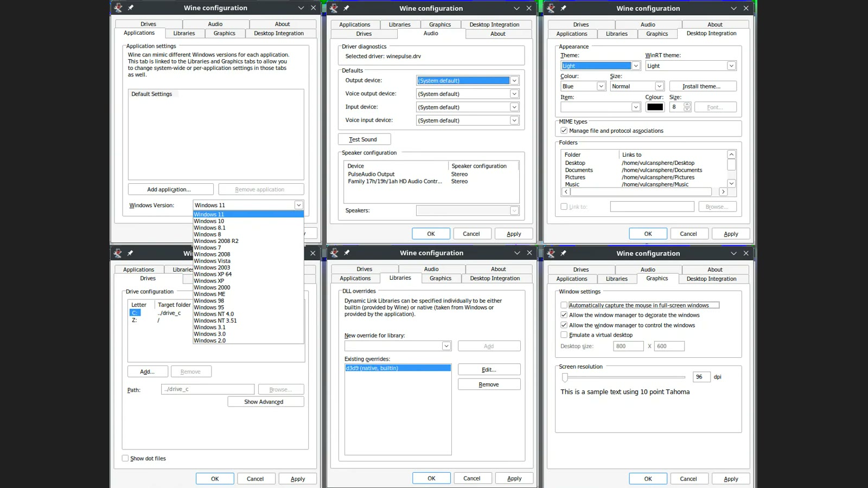Screen dimensions: 868x488
Task: Click the Folders list scroll-down arrow
Action: (x=731, y=184)
